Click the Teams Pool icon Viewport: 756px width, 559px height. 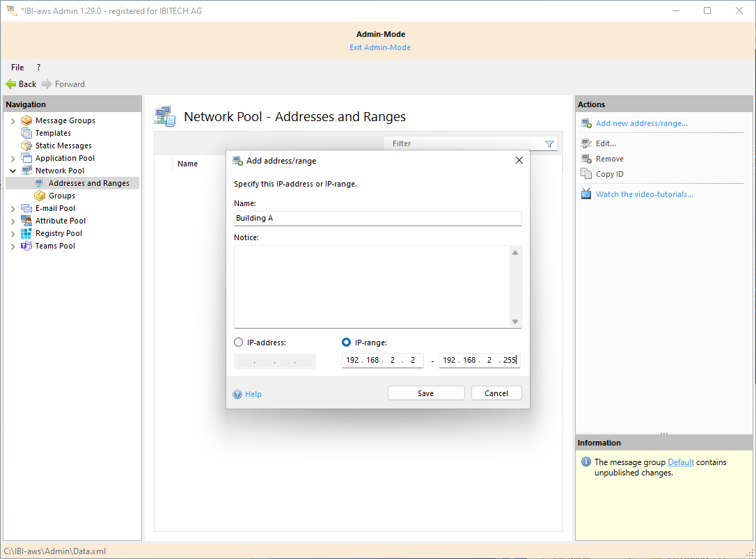tap(26, 246)
